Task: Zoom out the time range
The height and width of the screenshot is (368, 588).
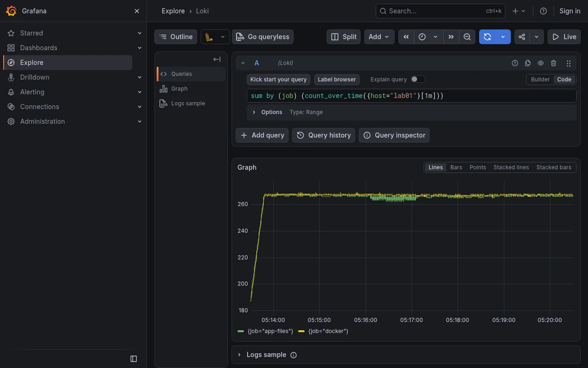Action: [x=467, y=37]
